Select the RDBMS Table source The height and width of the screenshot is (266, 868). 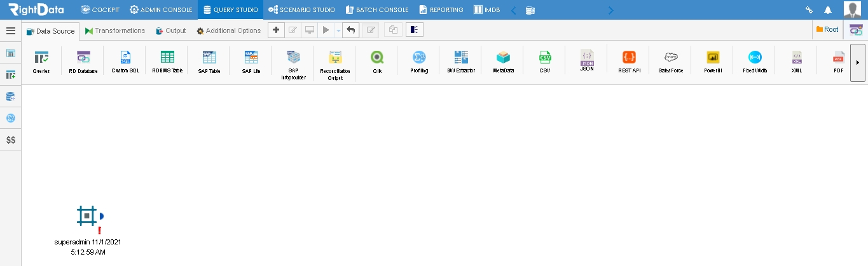[167, 62]
